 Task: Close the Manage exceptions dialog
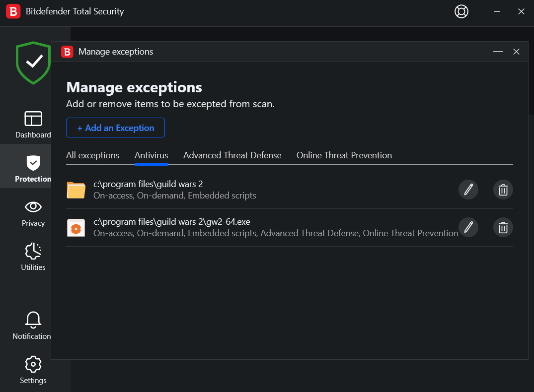tap(516, 52)
